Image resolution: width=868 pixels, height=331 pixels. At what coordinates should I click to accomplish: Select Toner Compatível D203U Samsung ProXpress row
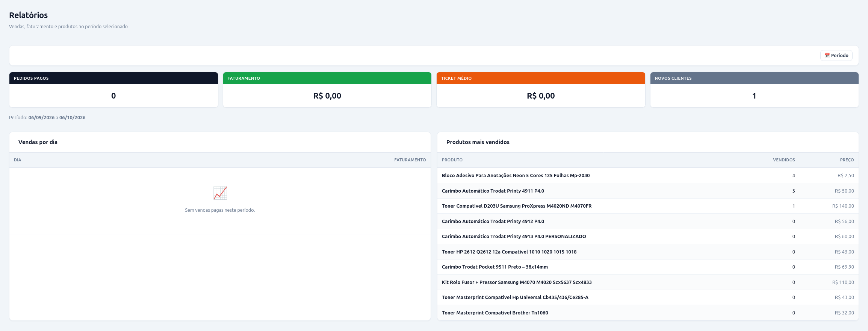click(x=648, y=206)
